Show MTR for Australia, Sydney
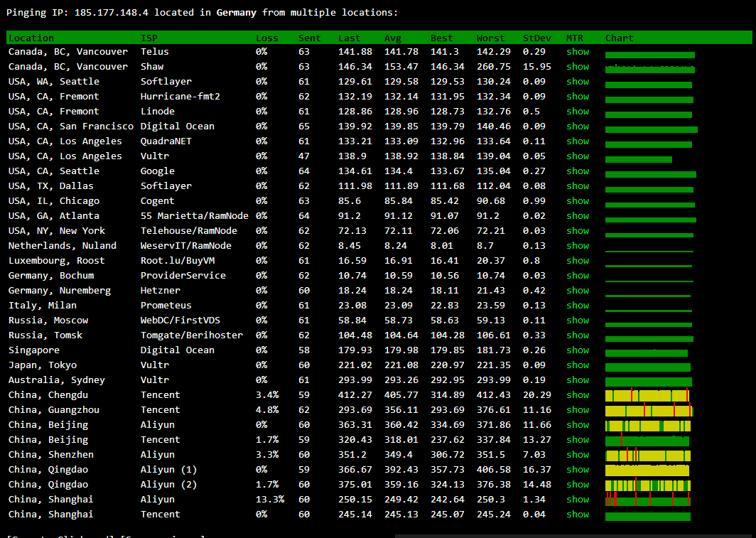The image size is (756, 538). [x=578, y=380]
